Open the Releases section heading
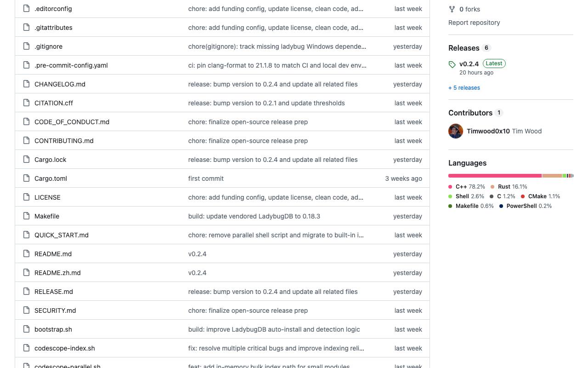The width and height of the screenshot is (588, 368). pyautogui.click(x=464, y=48)
